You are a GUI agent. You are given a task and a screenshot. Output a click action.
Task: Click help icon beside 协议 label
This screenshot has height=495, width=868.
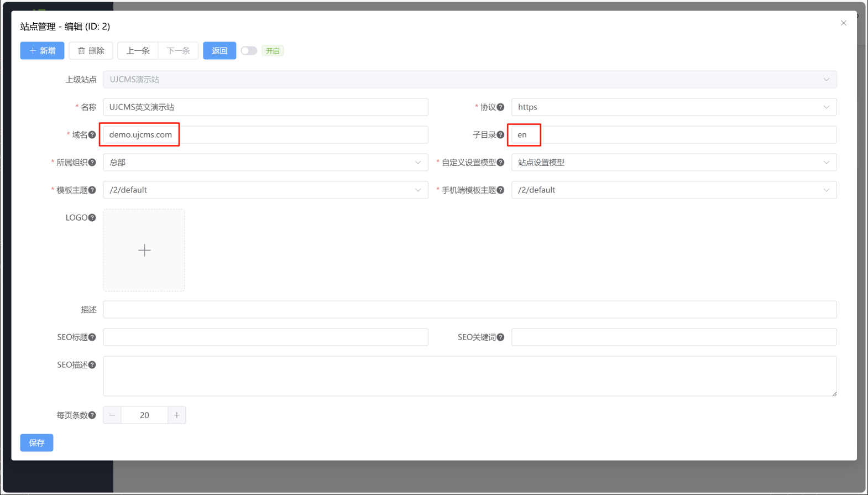click(500, 107)
